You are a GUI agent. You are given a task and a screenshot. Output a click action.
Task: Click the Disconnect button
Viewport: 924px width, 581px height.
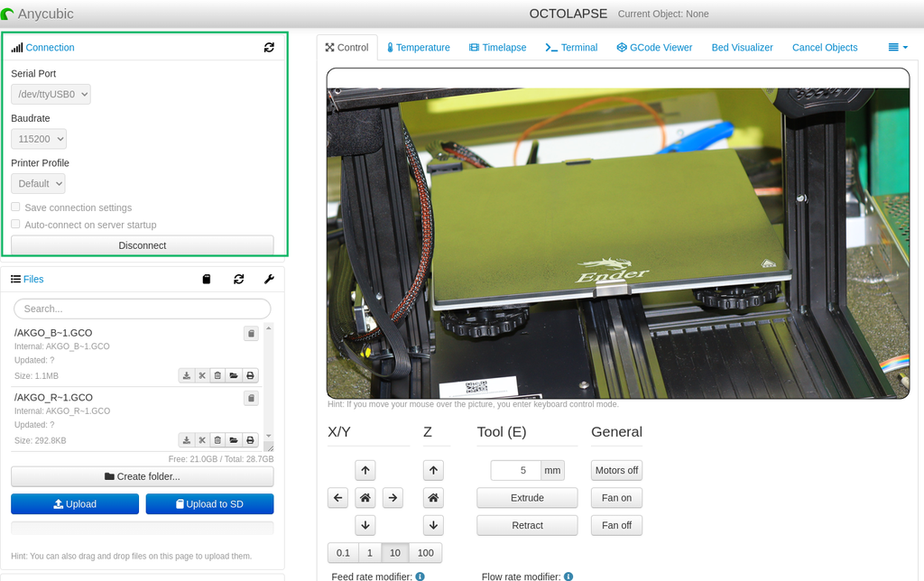point(142,244)
